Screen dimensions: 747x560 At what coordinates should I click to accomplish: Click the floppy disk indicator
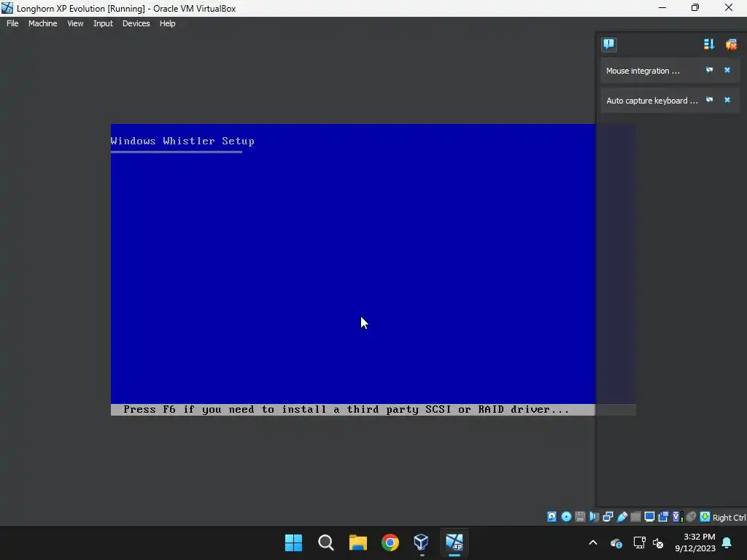pos(580,517)
